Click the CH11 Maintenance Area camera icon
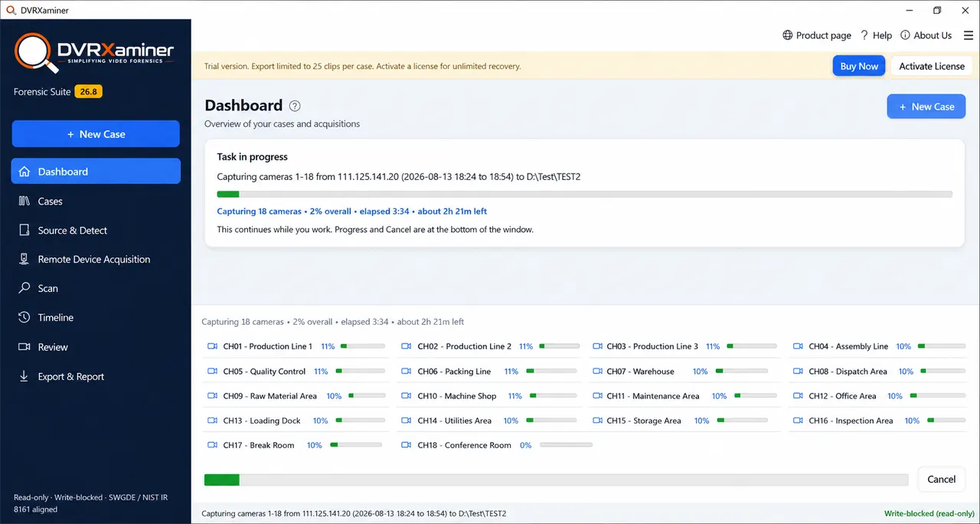Image resolution: width=980 pixels, height=524 pixels. point(596,396)
